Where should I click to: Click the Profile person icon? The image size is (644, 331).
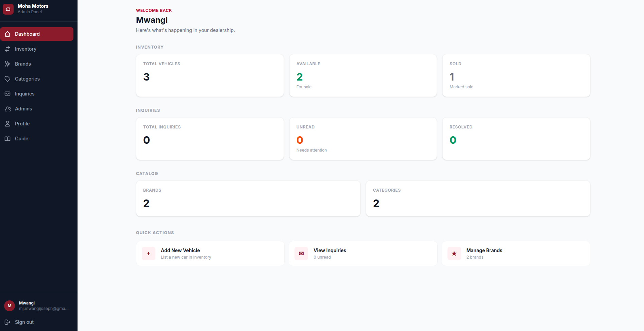pyautogui.click(x=7, y=124)
